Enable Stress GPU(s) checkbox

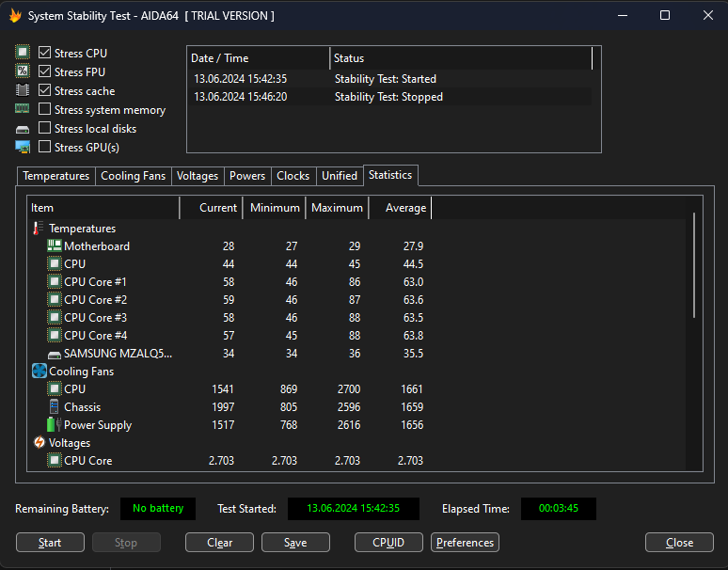coord(44,147)
